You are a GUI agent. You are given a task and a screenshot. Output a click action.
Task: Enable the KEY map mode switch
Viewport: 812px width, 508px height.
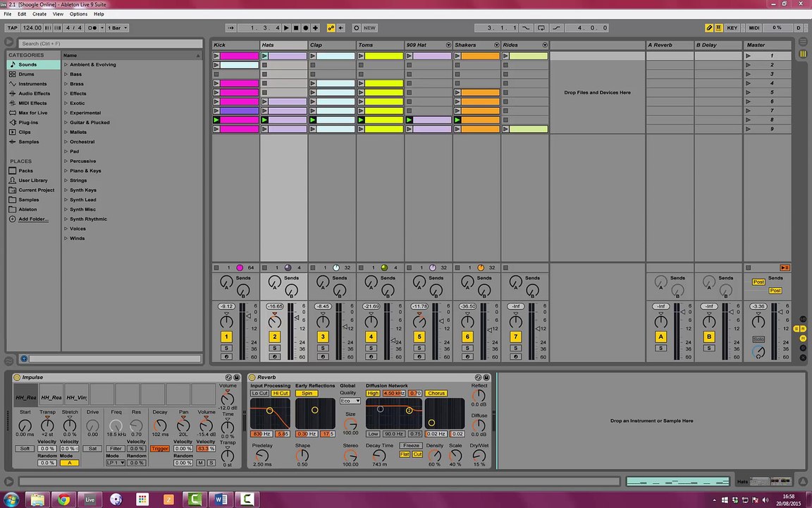pyautogui.click(x=732, y=28)
